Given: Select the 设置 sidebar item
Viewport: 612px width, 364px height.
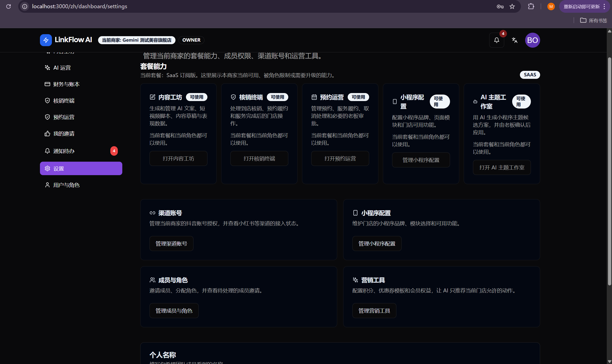Looking at the screenshot, I should tap(81, 168).
